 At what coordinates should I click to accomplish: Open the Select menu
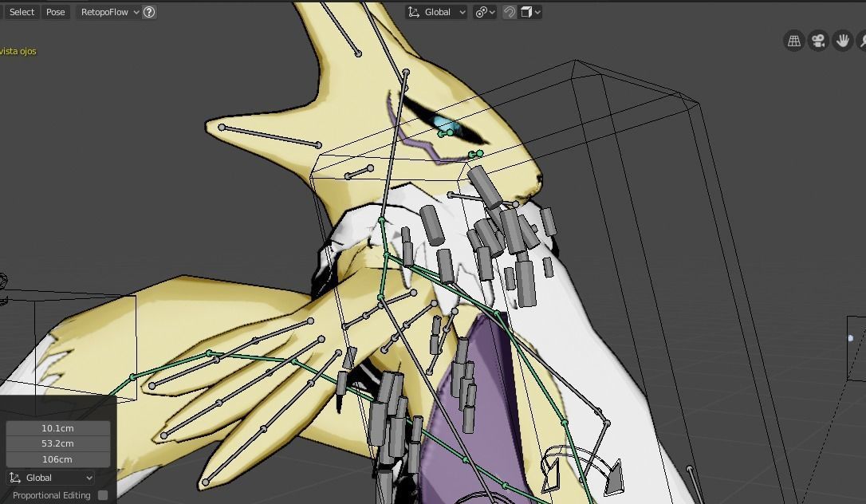coord(22,11)
